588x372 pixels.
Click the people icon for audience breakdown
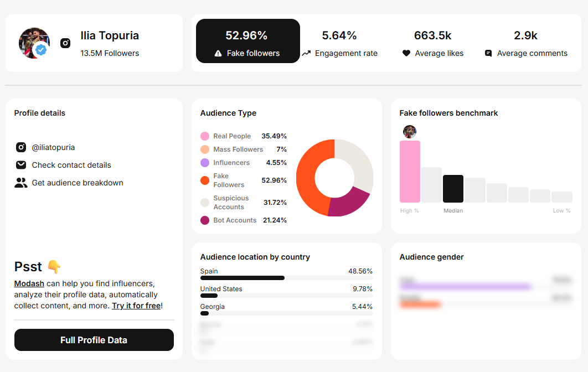tap(21, 183)
